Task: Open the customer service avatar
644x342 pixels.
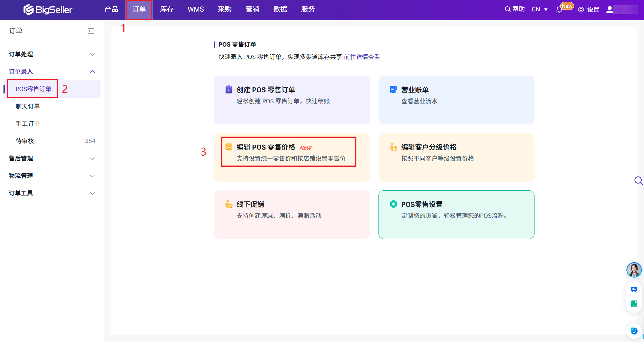Action: [x=634, y=270]
